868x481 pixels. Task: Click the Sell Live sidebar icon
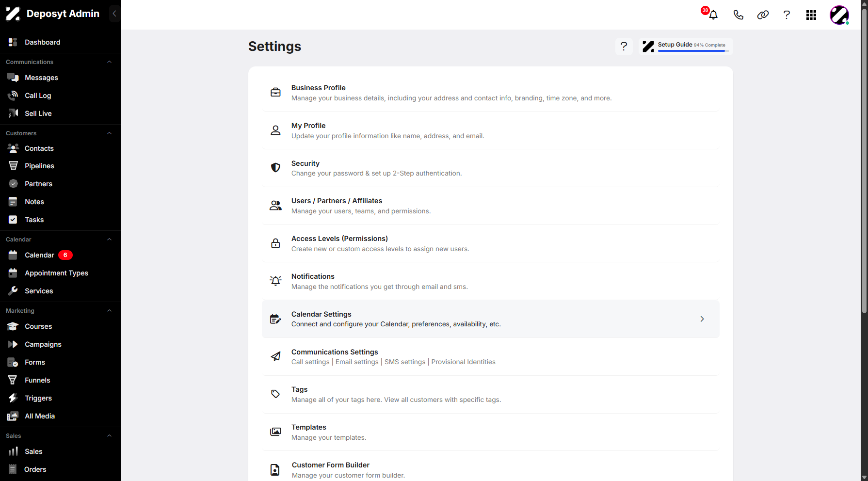13,113
